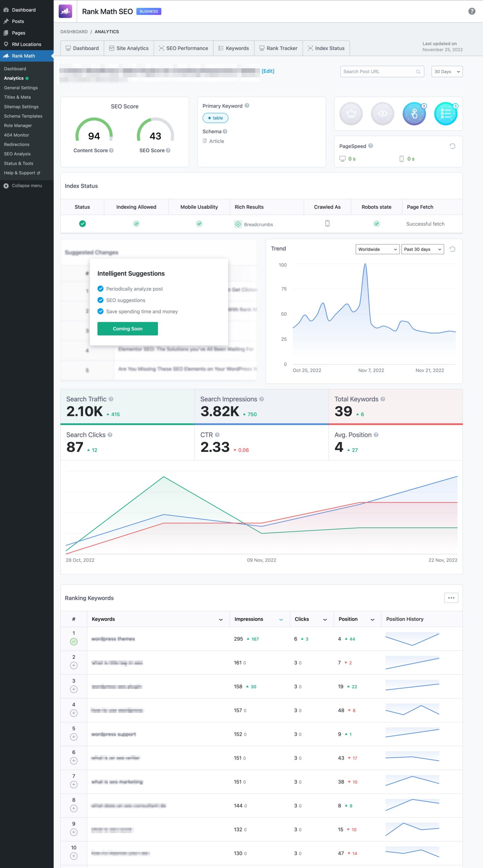Click Avg. Position help icon
The height and width of the screenshot is (868, 483).
click(376, 435)
